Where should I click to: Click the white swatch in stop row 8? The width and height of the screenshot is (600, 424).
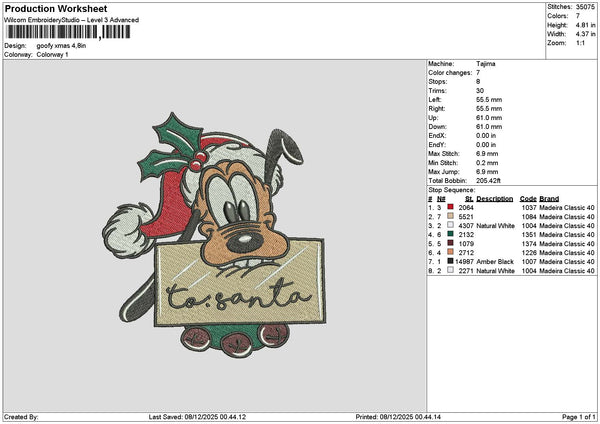click(450, 270)
